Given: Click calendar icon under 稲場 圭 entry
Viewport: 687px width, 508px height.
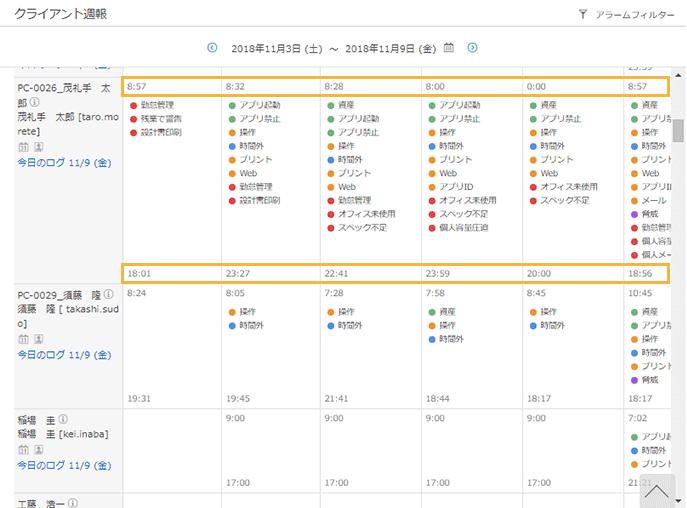Looking at the screenshot, I should tap(23, 450).
